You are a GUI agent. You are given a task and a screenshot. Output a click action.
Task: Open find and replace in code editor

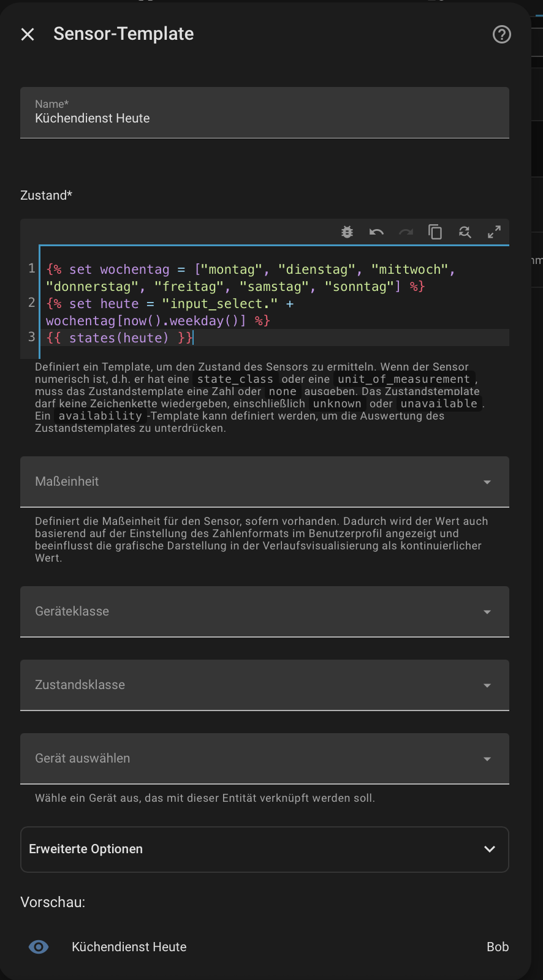465,232
